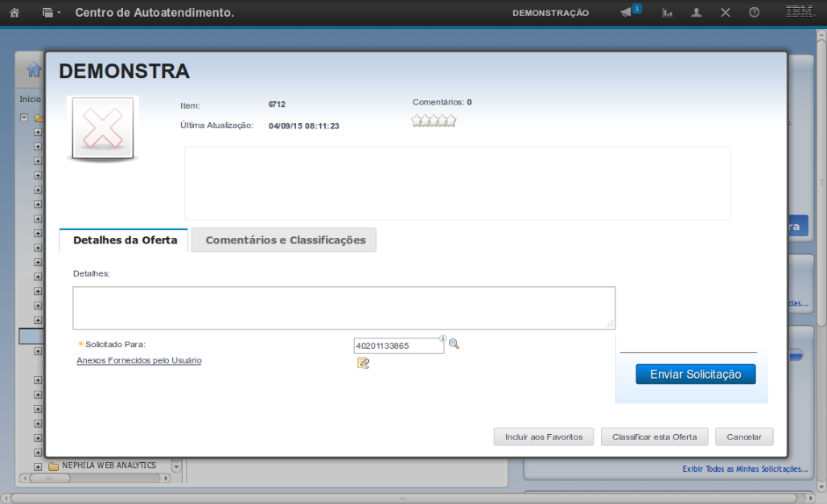The height and width of the screenshot is (504, 827).
Task: Click Classificar esta Oferta button
Action: tap(654, 436)
